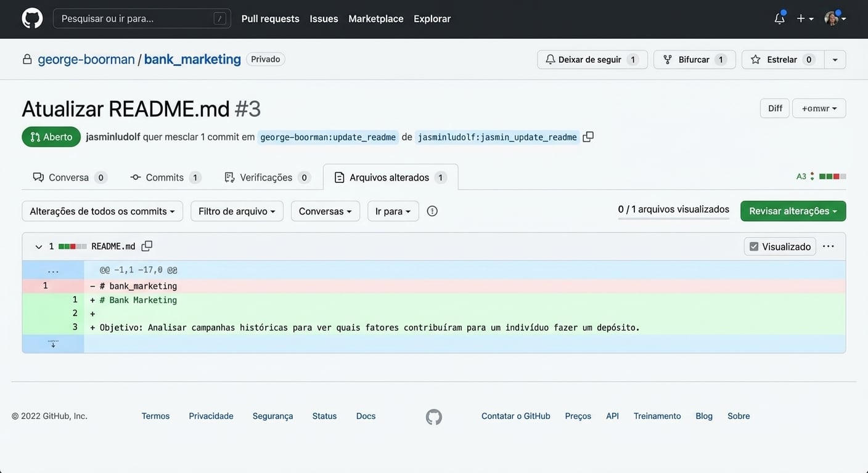Open the jasminludolf author profile link
This screenshot has height=473, width=868.
[113, 137]
